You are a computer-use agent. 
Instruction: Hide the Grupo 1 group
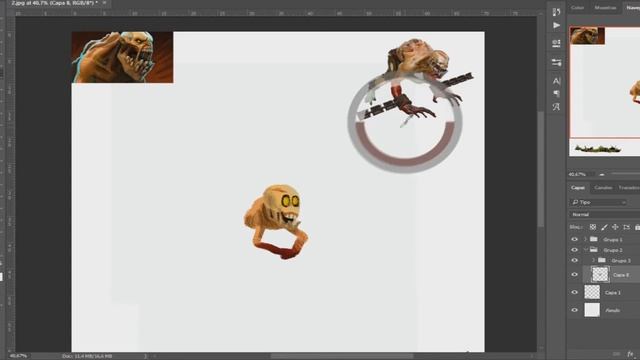[x=575, y=239]
